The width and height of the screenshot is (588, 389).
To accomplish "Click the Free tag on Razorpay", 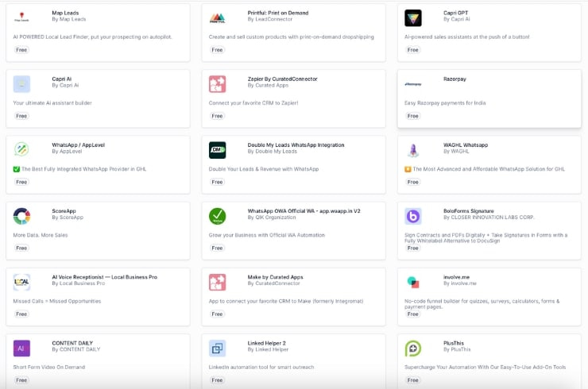I will [413, 116].
